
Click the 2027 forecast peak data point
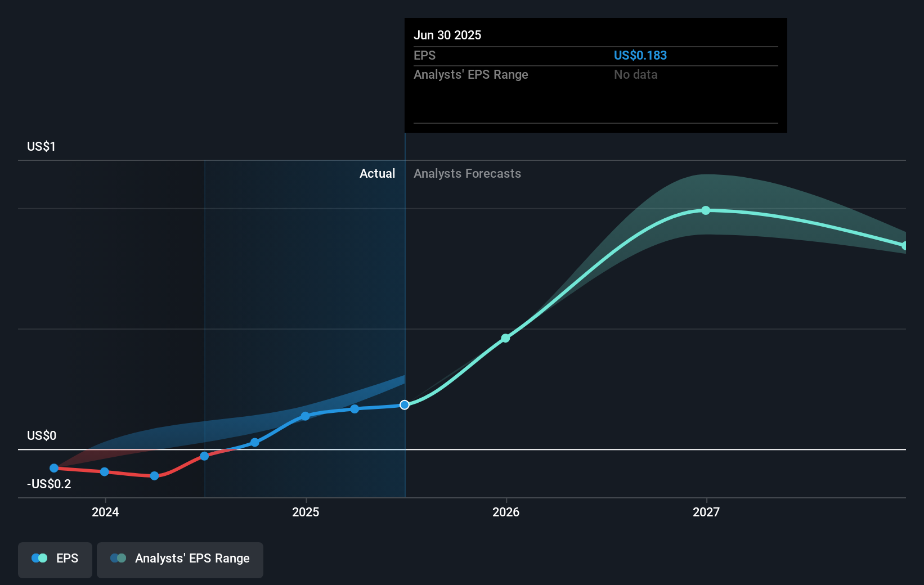point(706,210)
